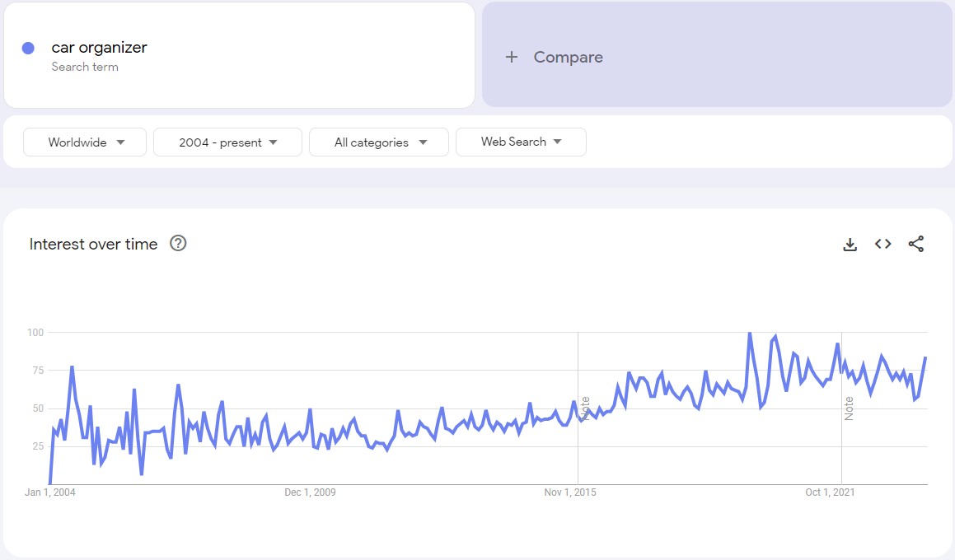Viewport: 955px width, 560px height.
Task: Expand the 2004 - present time range
Action: click(227, 142)
